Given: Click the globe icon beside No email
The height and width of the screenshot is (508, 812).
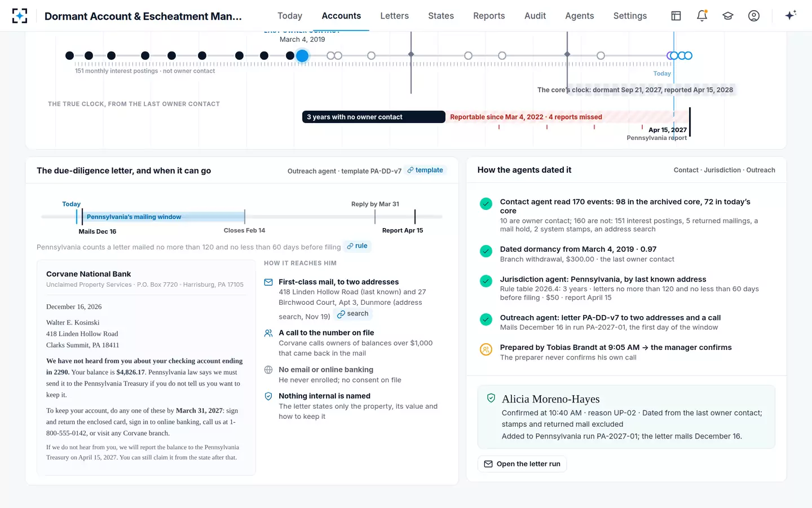Looking at the screenshot, I should coord(268,370).
